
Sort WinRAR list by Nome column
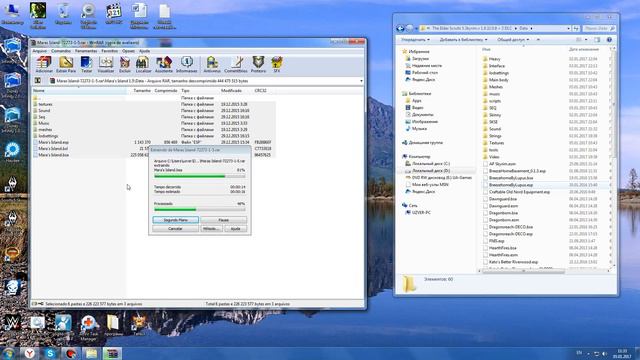(79, 91)
